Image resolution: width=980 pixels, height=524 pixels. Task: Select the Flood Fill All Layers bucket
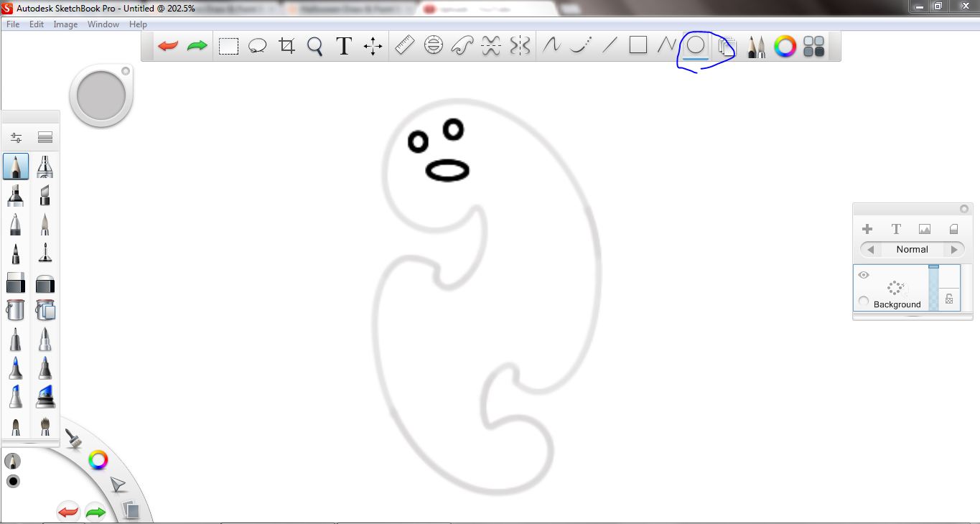click(x=45, y=310)
